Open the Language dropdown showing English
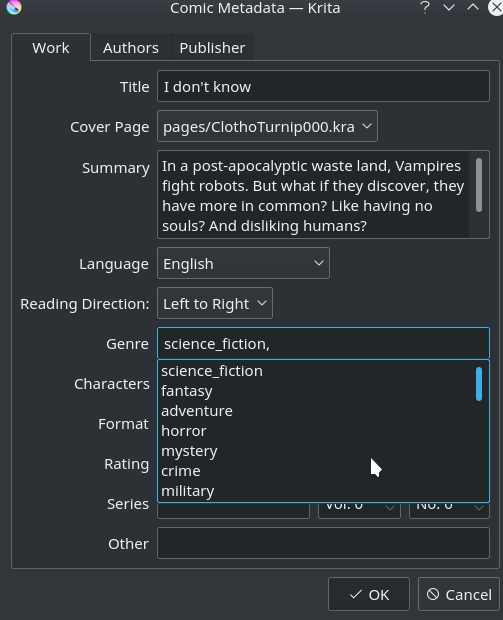The width and height of the screenshot is (503, 620). coord(243,263)
